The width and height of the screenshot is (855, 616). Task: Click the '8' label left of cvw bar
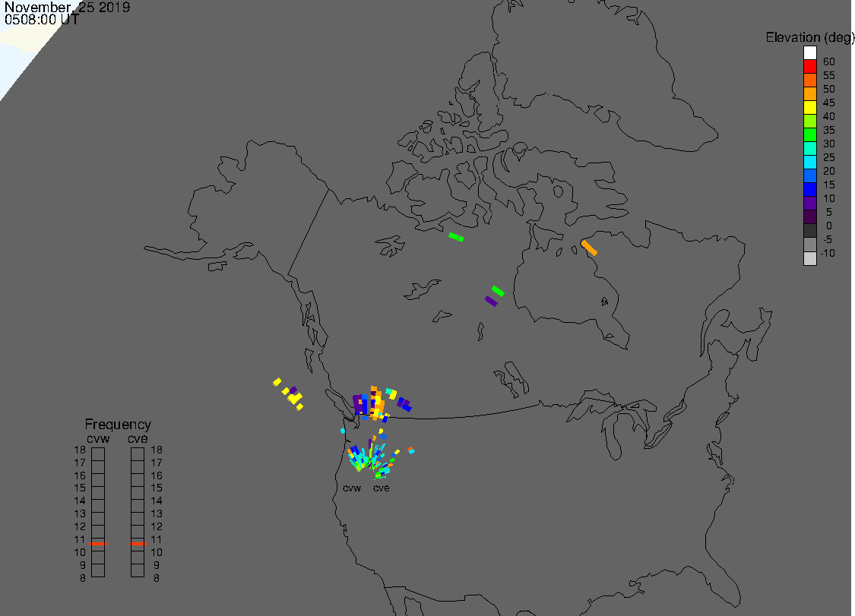point(83,578)
